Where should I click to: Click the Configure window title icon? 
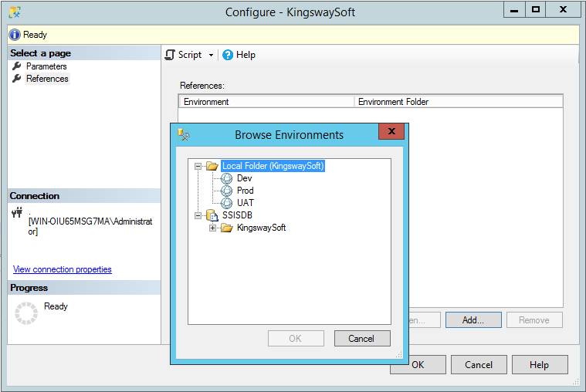(x=15, y=12)
